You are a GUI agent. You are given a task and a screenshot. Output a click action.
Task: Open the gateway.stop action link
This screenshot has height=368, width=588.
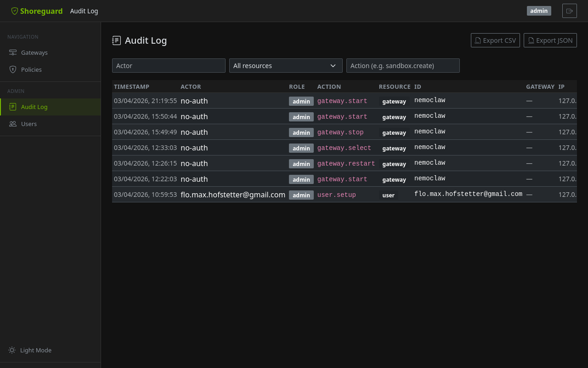340,132
